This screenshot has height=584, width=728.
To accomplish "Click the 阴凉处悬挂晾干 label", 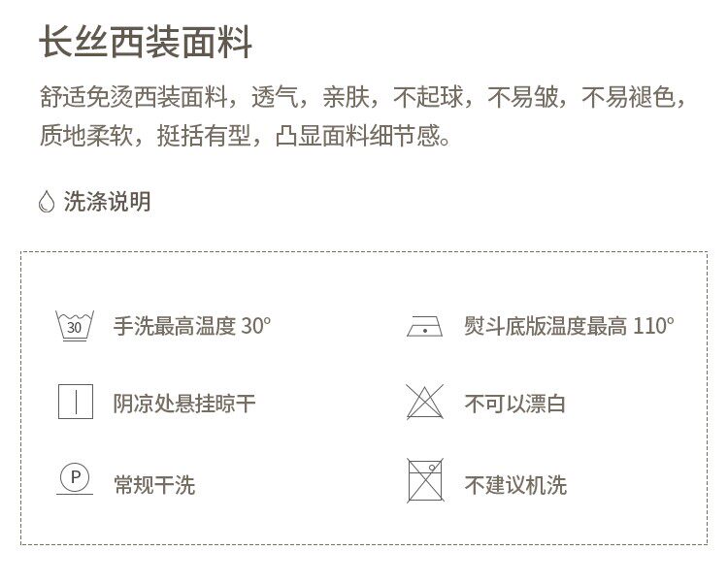I will click(185, 403).
